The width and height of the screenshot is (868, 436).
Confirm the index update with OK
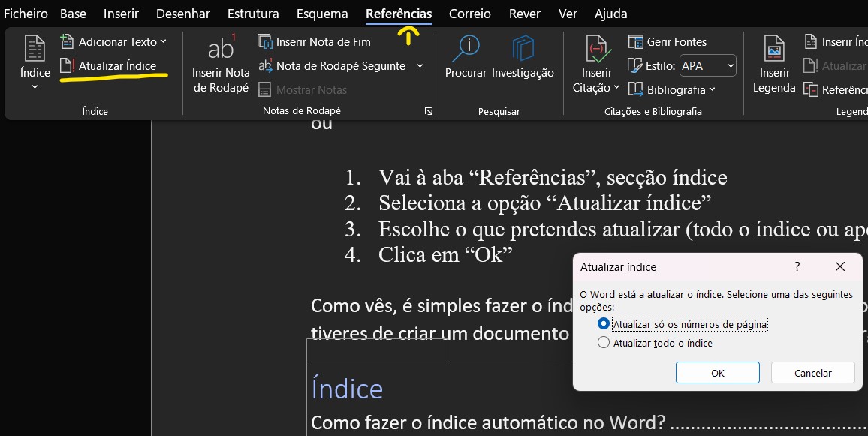(x=717, y=373)
